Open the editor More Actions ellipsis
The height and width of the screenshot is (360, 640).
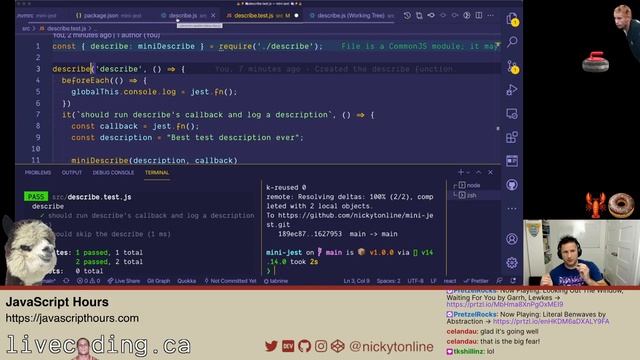[491, 16]
